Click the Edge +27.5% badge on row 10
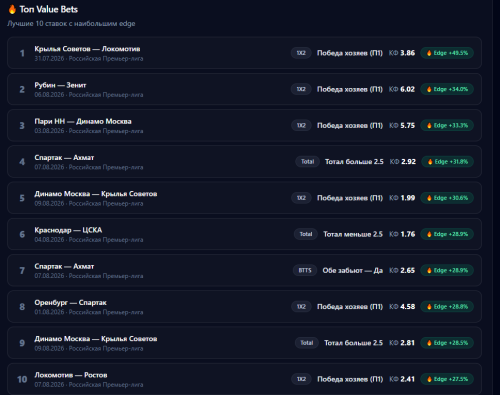 tap(447, 379)
